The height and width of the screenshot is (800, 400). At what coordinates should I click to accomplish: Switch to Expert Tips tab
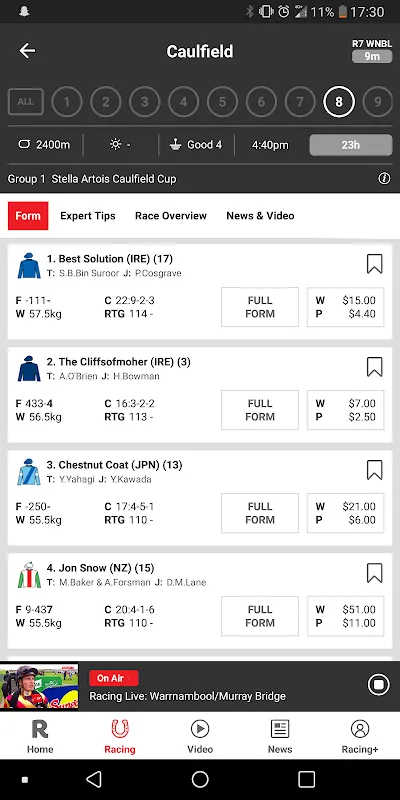pyautogui.click(x=88, y=216)
